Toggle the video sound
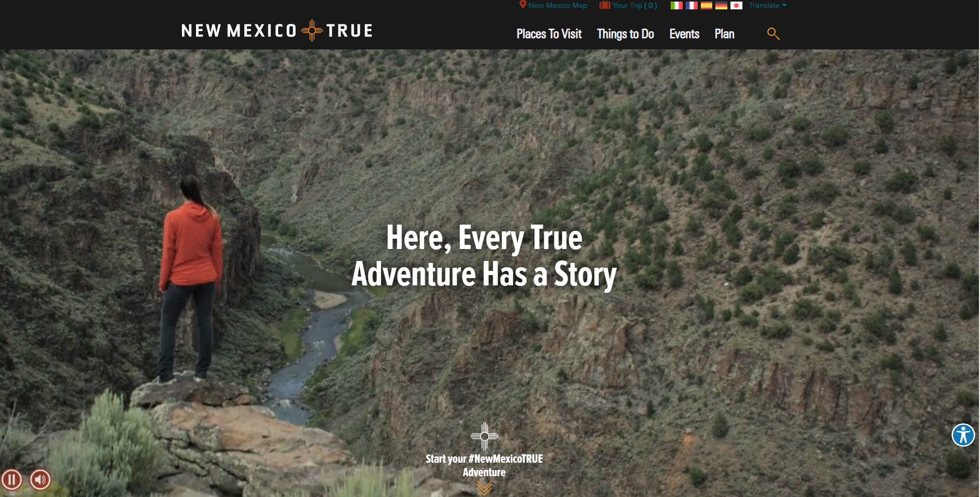 tap(40, 479)
